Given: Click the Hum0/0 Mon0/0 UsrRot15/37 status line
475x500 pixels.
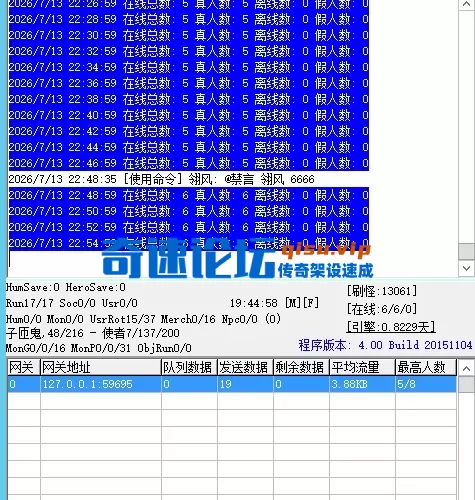Looking at the screenshot, I should (x=143, y=319).
